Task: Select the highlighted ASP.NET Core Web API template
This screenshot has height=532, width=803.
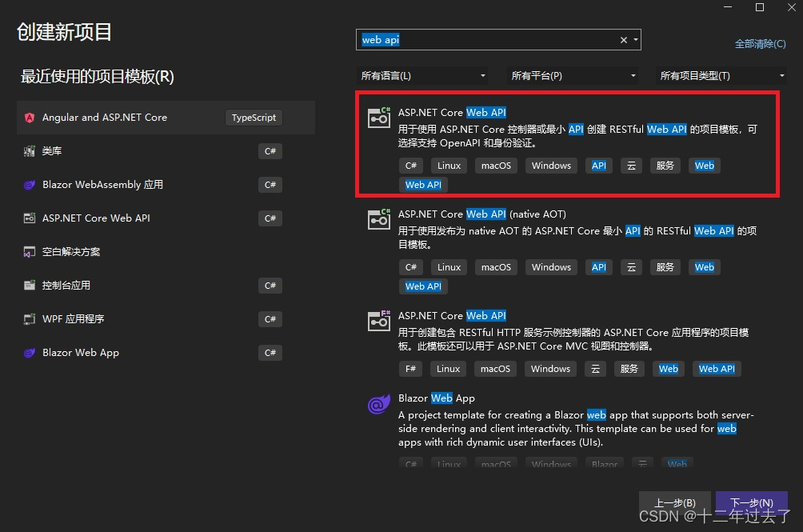Action: click(560, 144)
